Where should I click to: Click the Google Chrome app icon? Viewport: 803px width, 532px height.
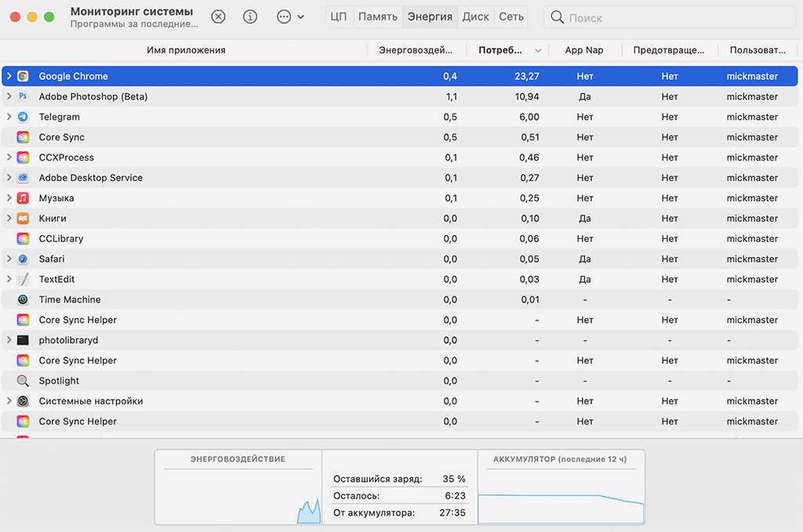[x=24, y=76]
